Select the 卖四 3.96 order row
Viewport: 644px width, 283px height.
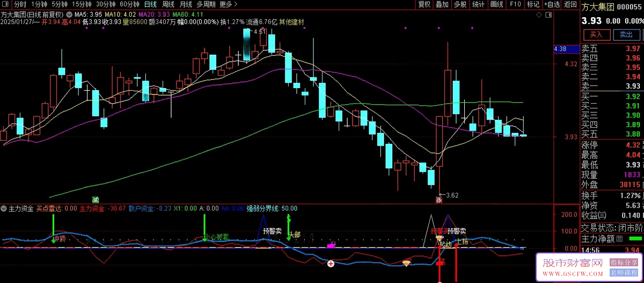612,58
